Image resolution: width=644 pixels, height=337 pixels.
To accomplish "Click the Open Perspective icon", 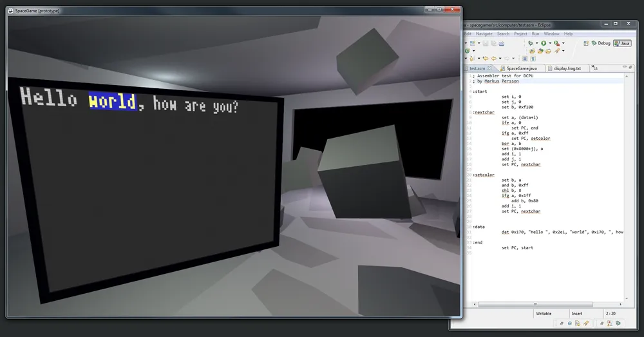I will 586,43.
